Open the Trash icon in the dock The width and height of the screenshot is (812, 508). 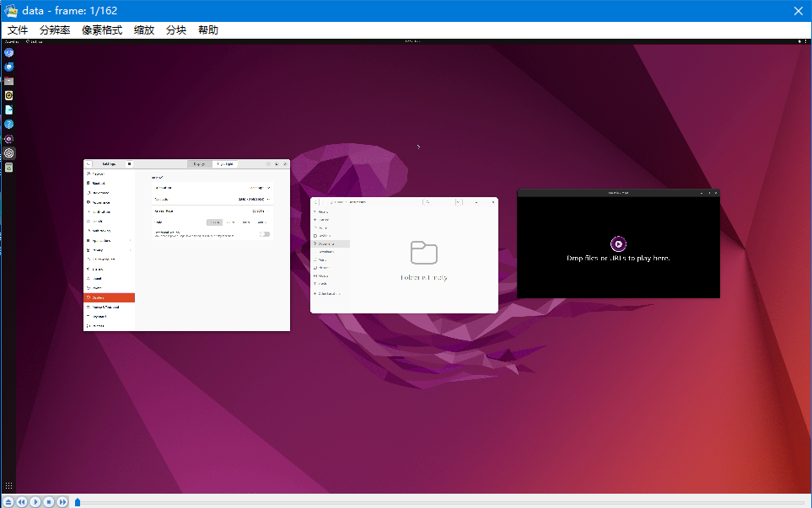coord(8,168)
